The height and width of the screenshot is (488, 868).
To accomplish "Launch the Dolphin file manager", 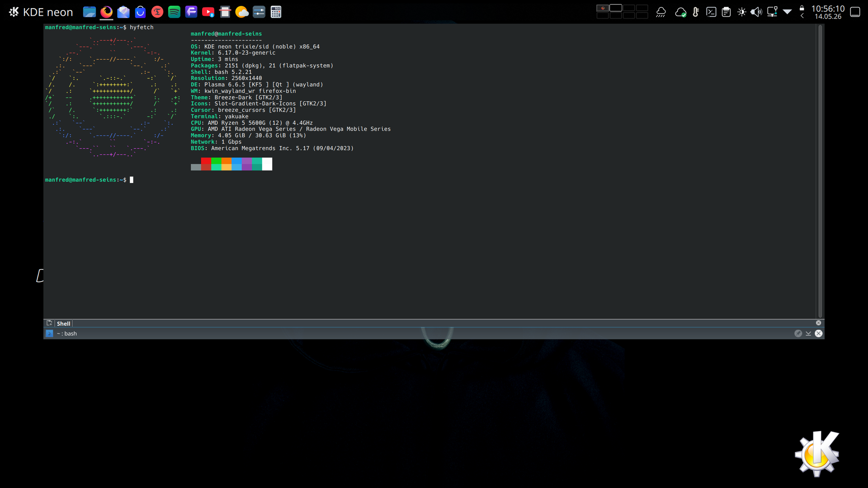I will [x=90, y=12].
